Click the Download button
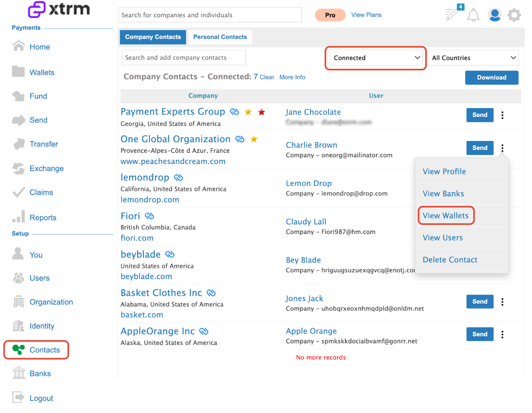 [492, 77]
